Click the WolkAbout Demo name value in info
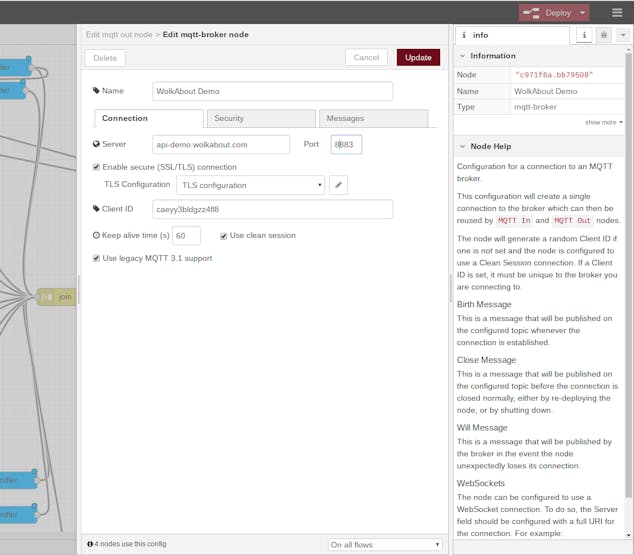This screenshot has height=555, width=634. click(545, 91)
